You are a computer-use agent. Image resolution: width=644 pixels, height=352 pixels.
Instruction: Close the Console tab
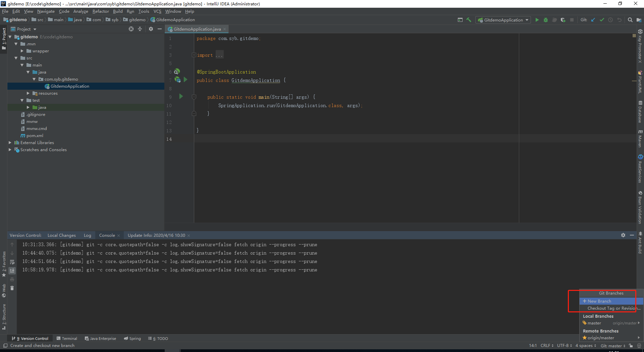pos(118,235)
